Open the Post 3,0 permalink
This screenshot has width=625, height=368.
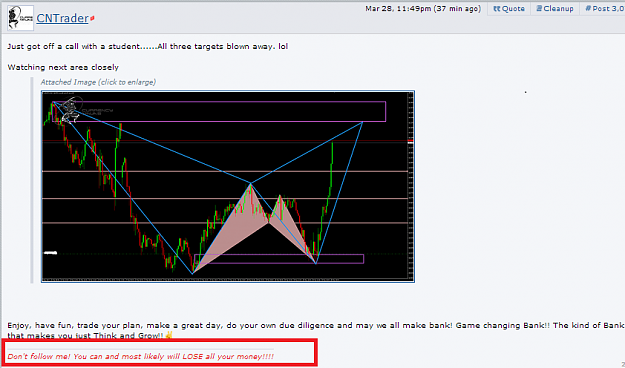605,8
